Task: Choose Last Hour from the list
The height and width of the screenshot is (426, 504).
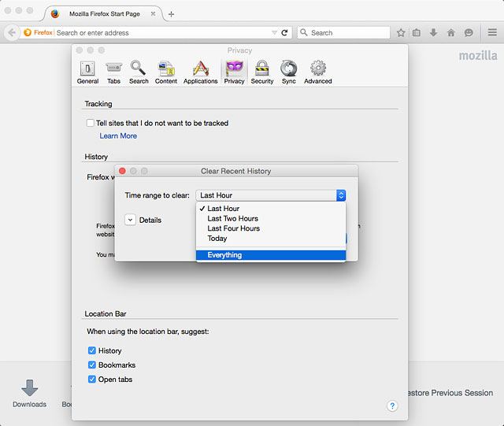Action: [271, 209]
